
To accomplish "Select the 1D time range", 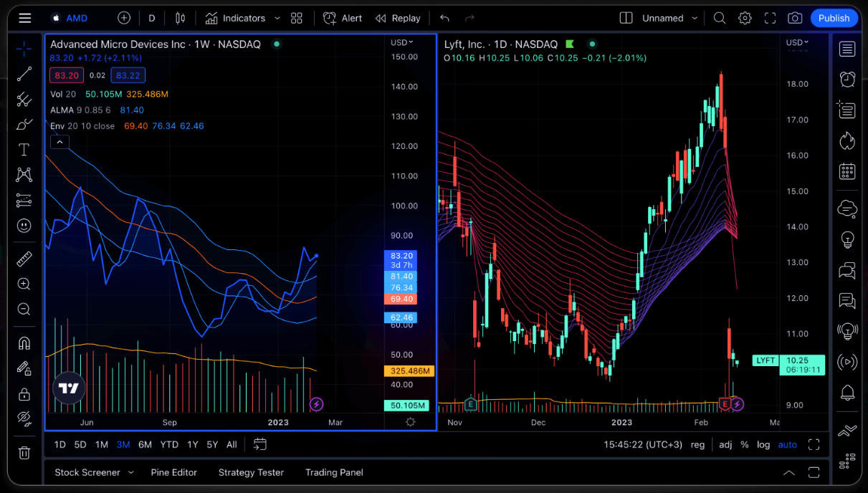I will pyautogui.click(x=60, y=444).
